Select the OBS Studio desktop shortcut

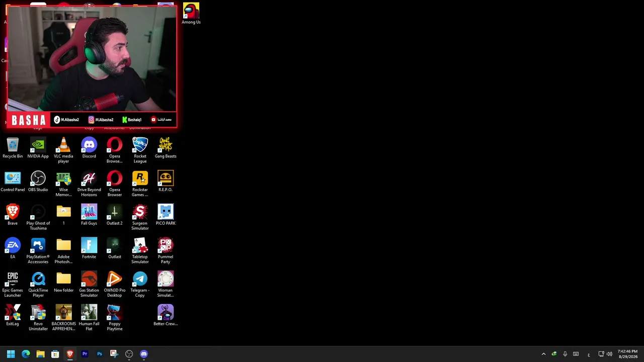(x=38, y=182)
